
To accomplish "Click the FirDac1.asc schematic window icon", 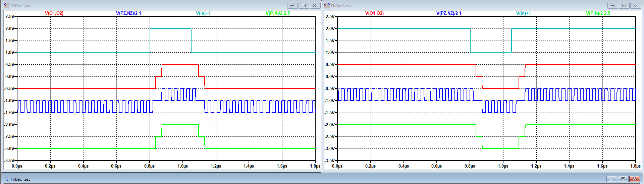I will click(6, 179).
